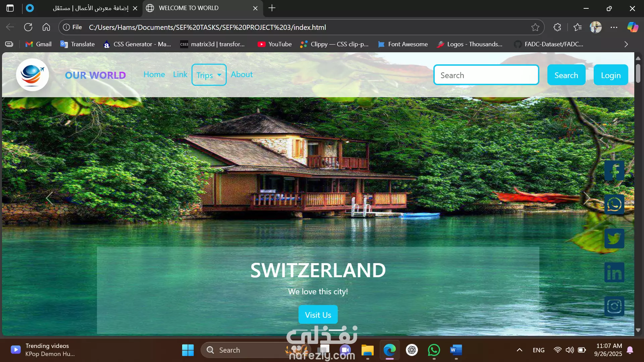This screenshot has width=644, height=362.
Task: Click the Our World globe logo
Action: (x=33, y=75)
